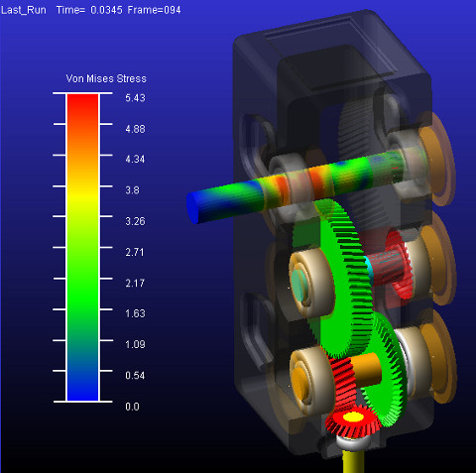Click the 0.0 minimum legend value
Screen dimensions: 476x473
click(x=132, y=407)
